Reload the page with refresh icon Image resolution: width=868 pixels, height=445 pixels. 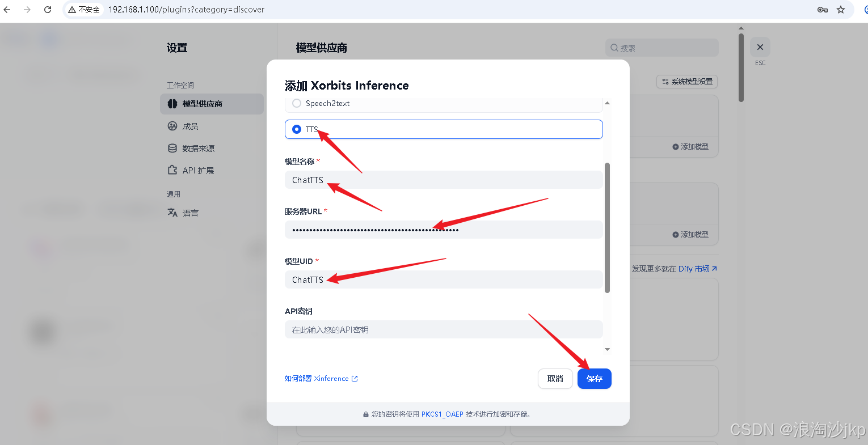coord(48,10)
